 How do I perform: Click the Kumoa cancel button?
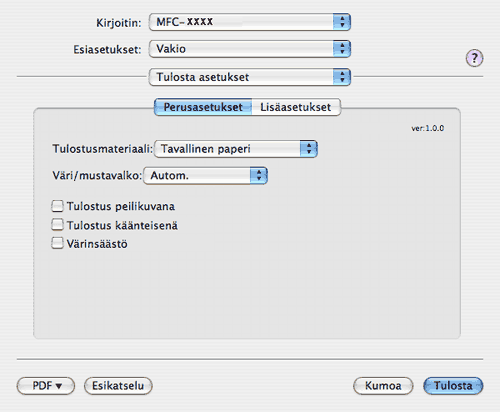(383, 386)
